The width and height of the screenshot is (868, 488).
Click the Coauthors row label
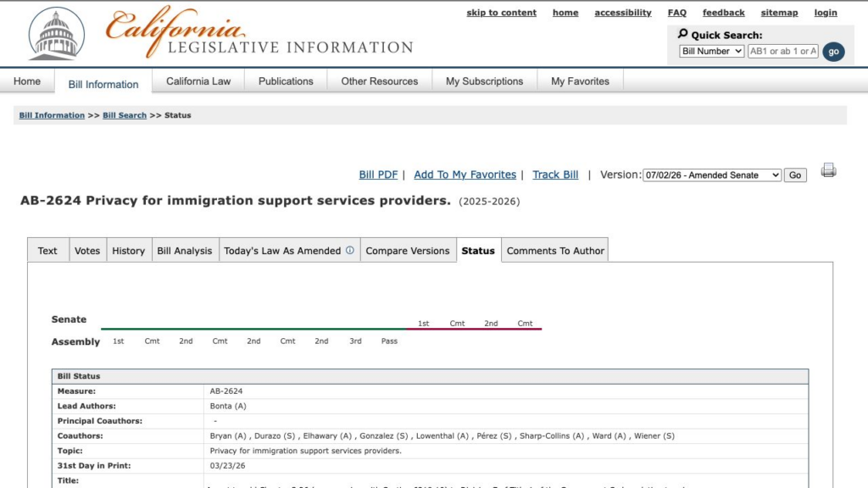[79, 435]
